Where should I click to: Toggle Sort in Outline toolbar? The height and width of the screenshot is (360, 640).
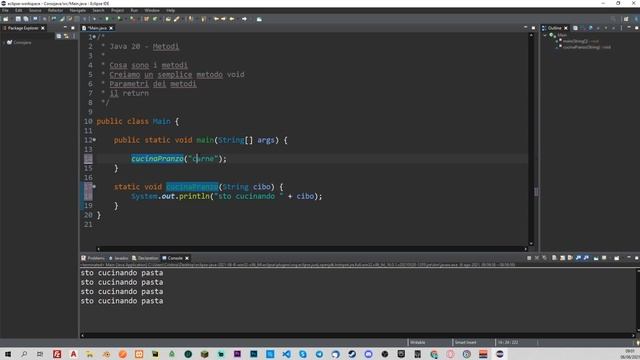pos(583,28)
